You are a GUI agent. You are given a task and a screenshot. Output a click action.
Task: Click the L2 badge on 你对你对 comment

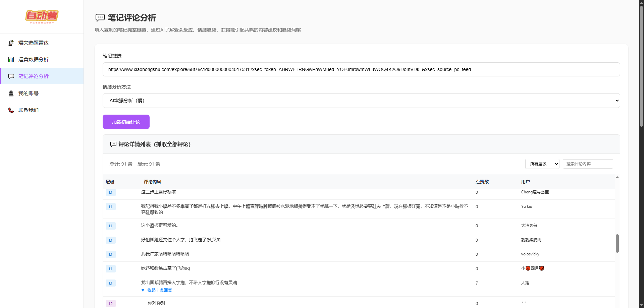[110, 303]
